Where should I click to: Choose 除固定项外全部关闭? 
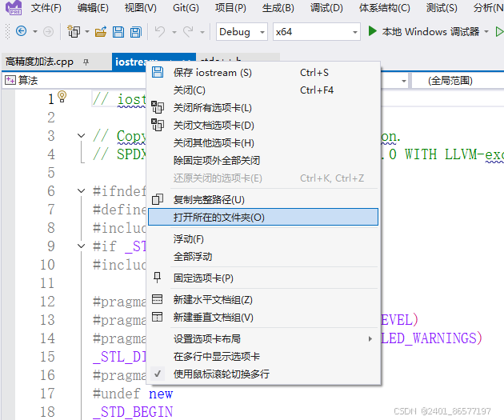point(263,160)
